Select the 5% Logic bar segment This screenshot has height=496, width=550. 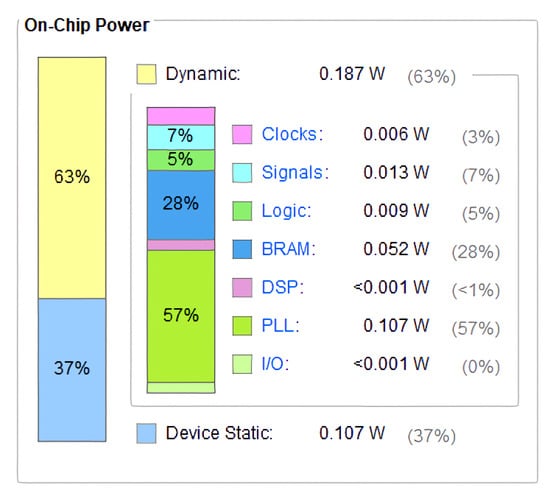point(181,160)
